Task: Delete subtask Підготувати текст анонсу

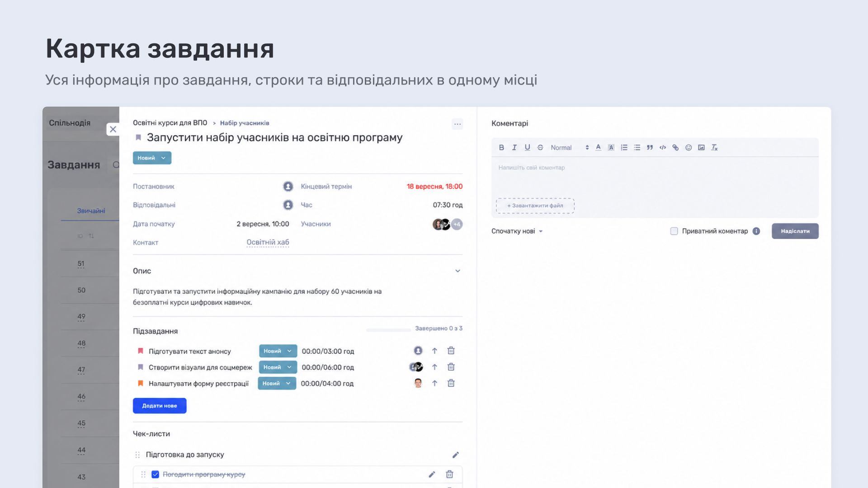Action: point(451,351)
